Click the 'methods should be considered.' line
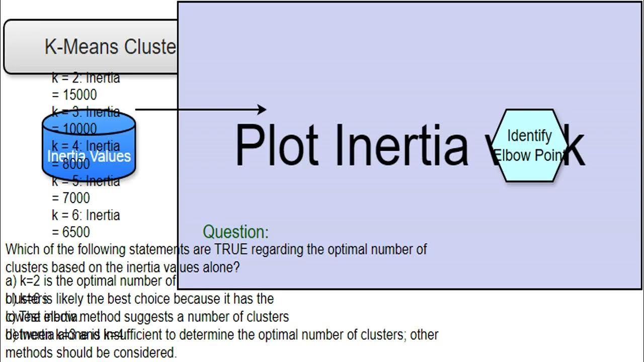 point(91,352)
